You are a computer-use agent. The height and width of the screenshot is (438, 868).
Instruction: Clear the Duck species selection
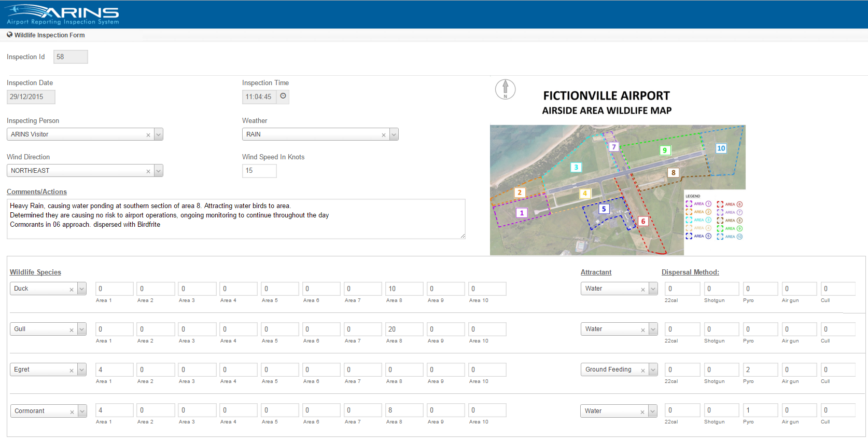[72, 290]
